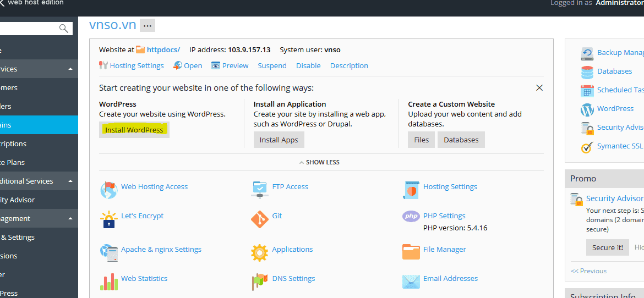Click the Install WordPress button
Image resolution: width=644 pixels, height=298 pixels.
(x=134, y=130)
